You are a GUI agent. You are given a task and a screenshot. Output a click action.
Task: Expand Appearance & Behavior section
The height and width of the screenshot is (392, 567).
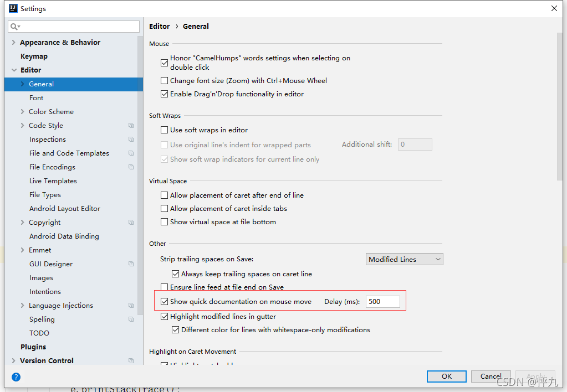click(x=13, y=42)
